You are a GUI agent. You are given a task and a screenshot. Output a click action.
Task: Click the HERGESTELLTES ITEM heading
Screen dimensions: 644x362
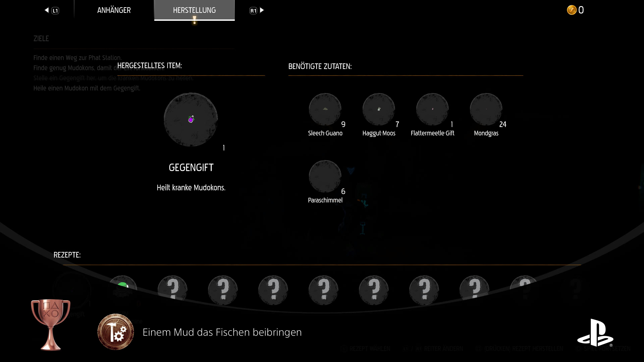149,66
